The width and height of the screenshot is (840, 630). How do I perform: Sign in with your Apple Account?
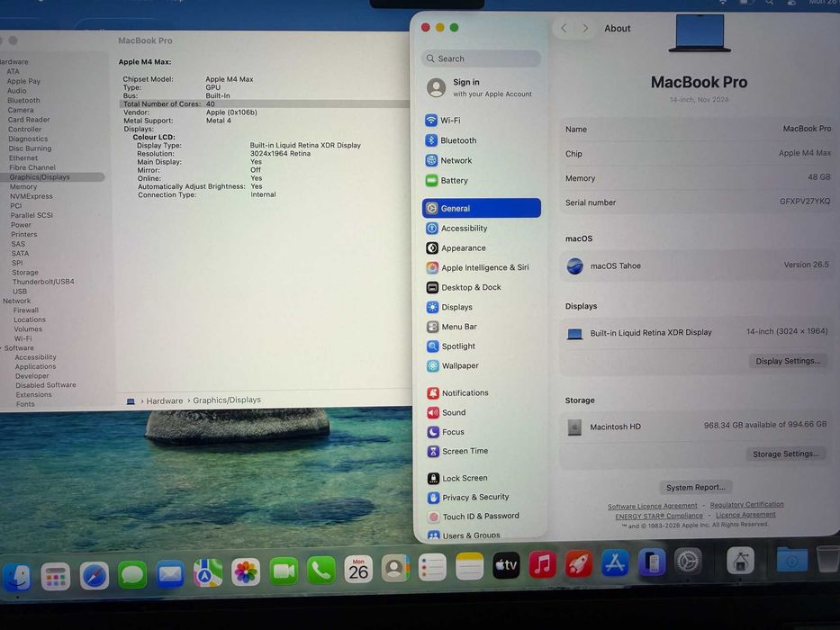point(480,87)
